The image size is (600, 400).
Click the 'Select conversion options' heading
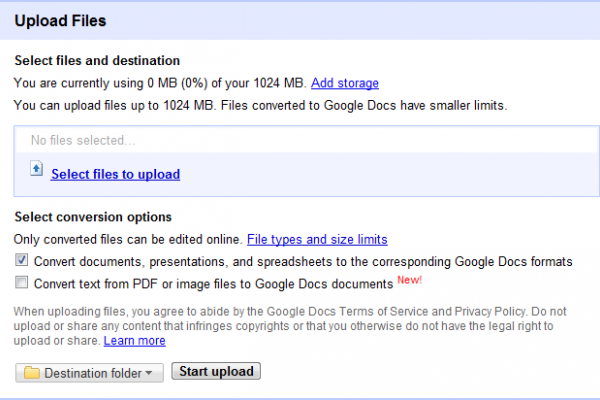[93, 217]
